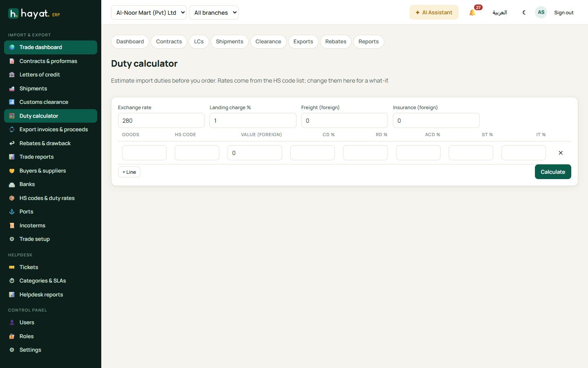This screenshot has width=588, height=368.
Task: Open the AI Assistant
Action: (434, 13)
